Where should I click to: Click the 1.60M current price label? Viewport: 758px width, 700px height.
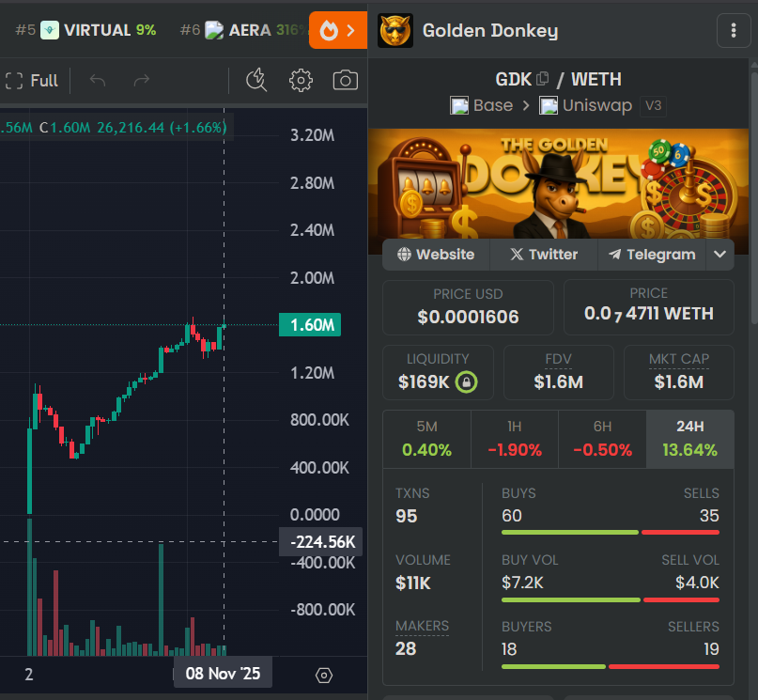[310, 325]
